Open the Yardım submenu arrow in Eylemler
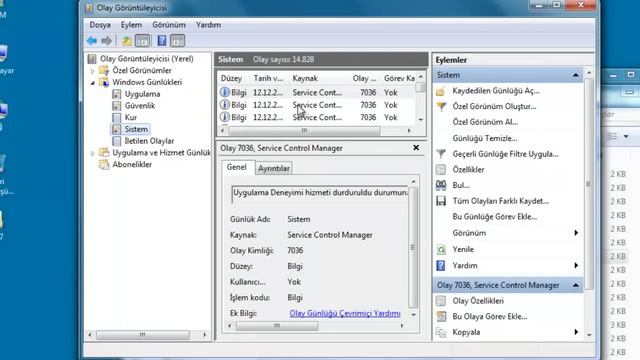The image size is (640, 360). tap(576, 265)
